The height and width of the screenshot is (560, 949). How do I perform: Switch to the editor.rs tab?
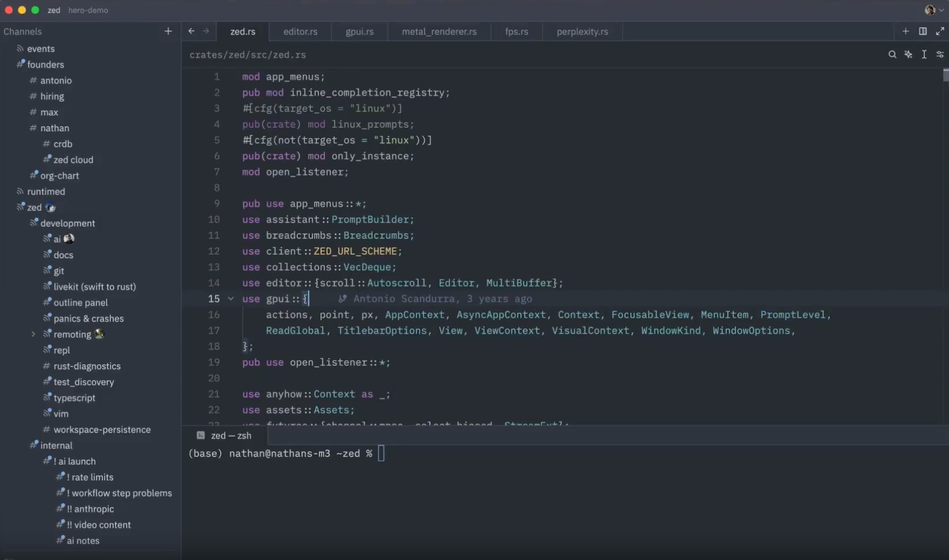point(300,31)
